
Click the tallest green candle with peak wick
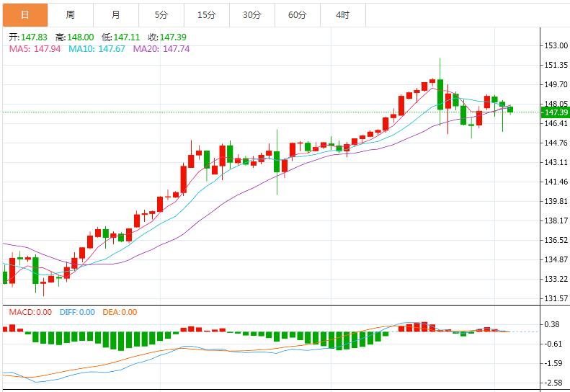440,94
